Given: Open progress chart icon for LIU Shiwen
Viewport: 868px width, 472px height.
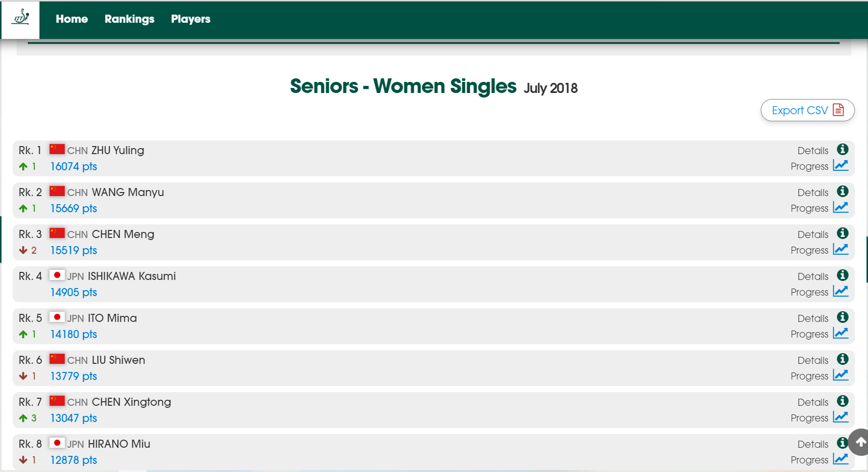Looking at the screenshot, I should tap(840, 375).
